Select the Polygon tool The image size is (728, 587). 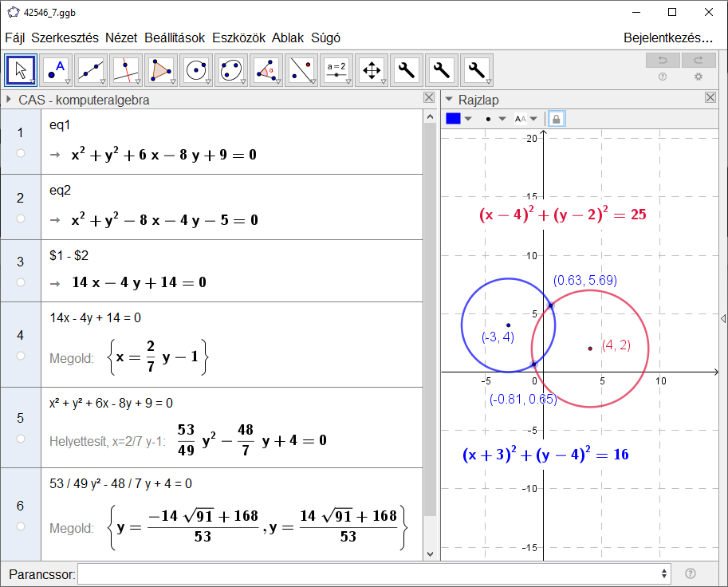click(161, 70)
